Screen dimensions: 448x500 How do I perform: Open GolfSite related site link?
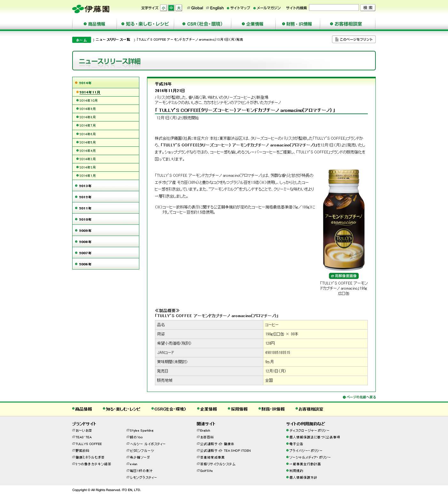[205, 471]
